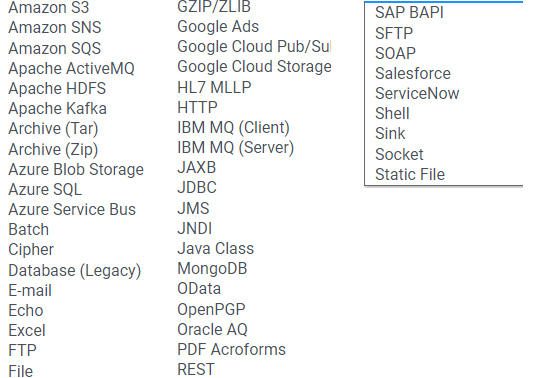Choose OData from the list
The width and height of the screenshot is (536, 378).
(199, 289)
